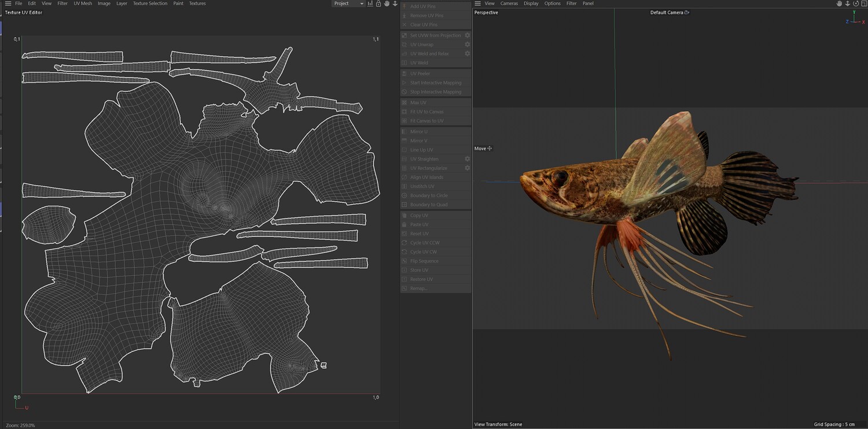The image size is (868, 429).
Task: Select the hand pan icon in UV Editor header
Action: pyautogui.click(x=387, y=3)
